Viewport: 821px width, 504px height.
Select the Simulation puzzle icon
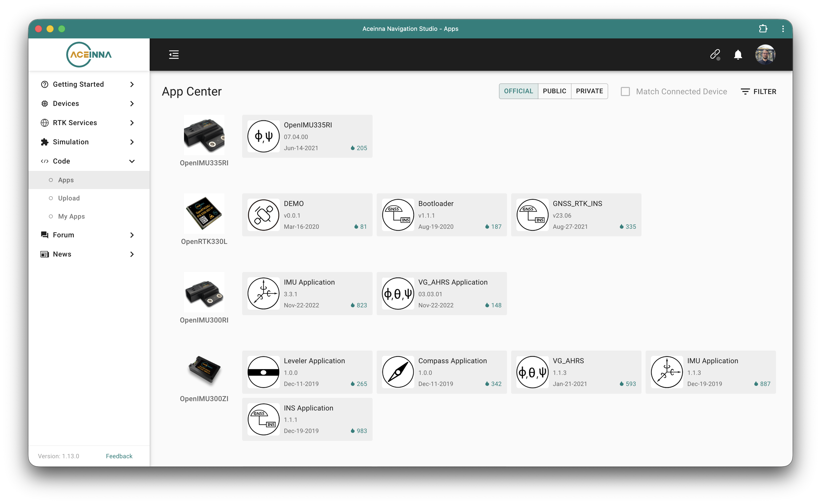point(45,142)
